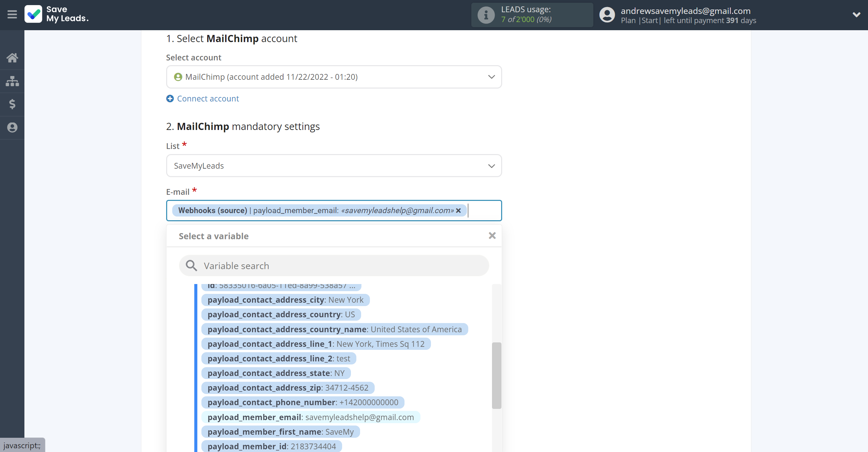868x452 pixels.
Task: Go to the Home dashboard icon
Action: [x=12, y=58]
